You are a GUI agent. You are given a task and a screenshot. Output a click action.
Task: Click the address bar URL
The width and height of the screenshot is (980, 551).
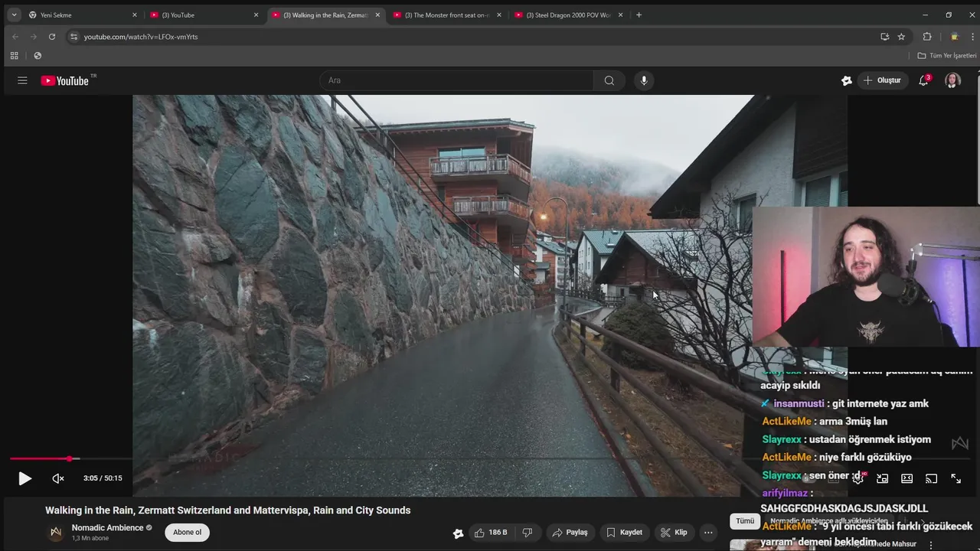141,37
